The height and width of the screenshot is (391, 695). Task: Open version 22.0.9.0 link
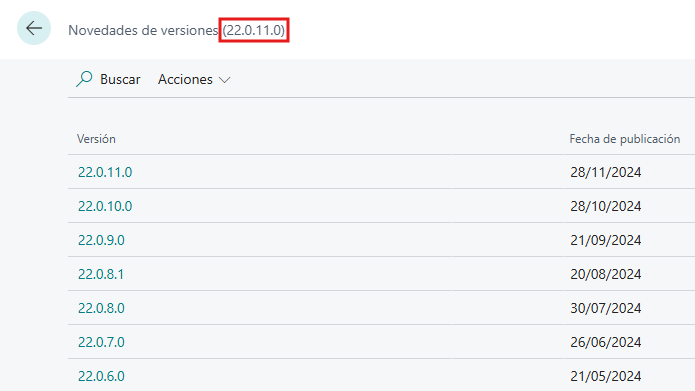[x=102, y=240]
